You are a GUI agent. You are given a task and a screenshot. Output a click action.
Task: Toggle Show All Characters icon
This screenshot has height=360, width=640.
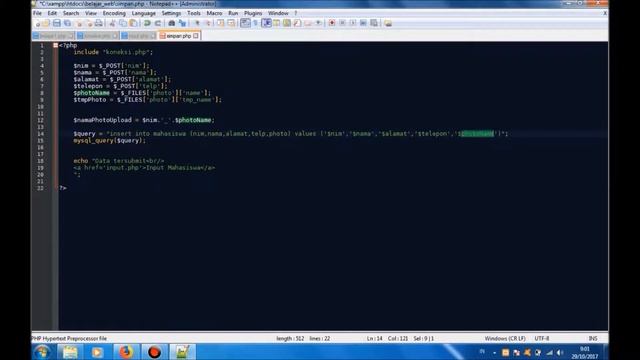click(x=256, y=23)
